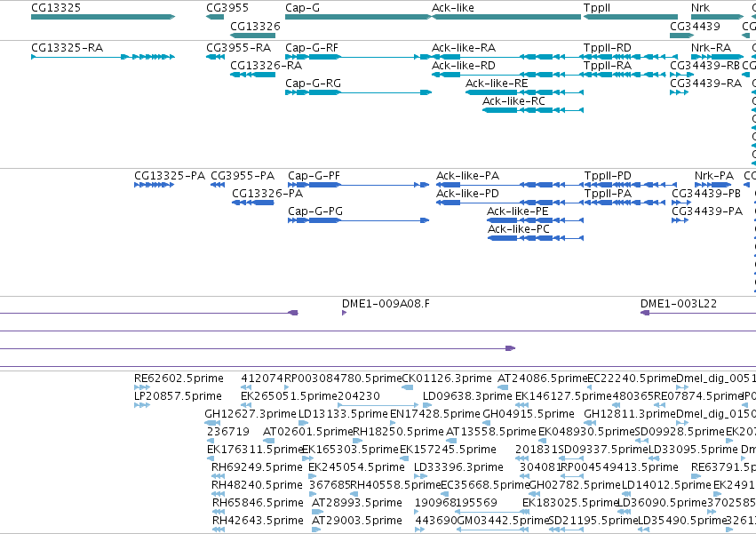
Task: Click the CG34439-PA protein label
Action: pos(707,211)
